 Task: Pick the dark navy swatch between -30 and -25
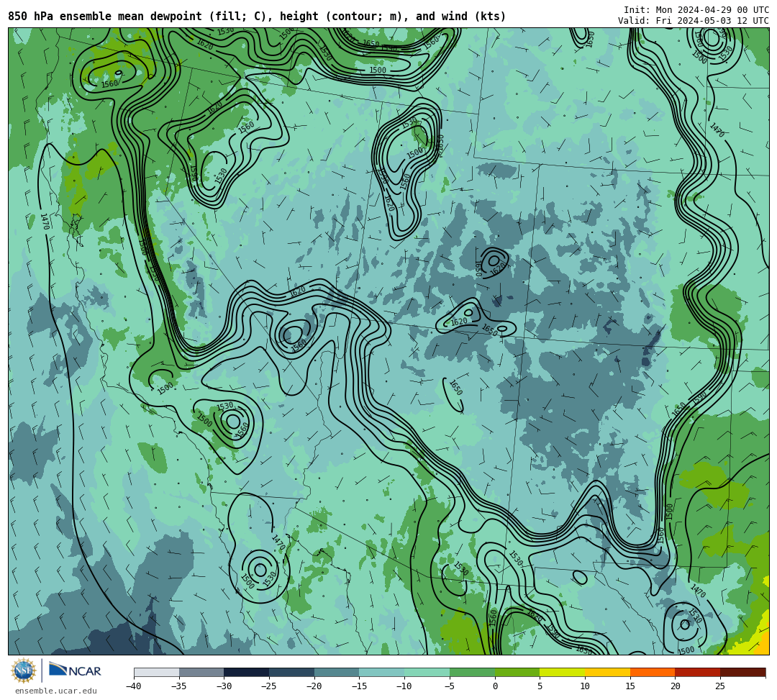[246, 672]
